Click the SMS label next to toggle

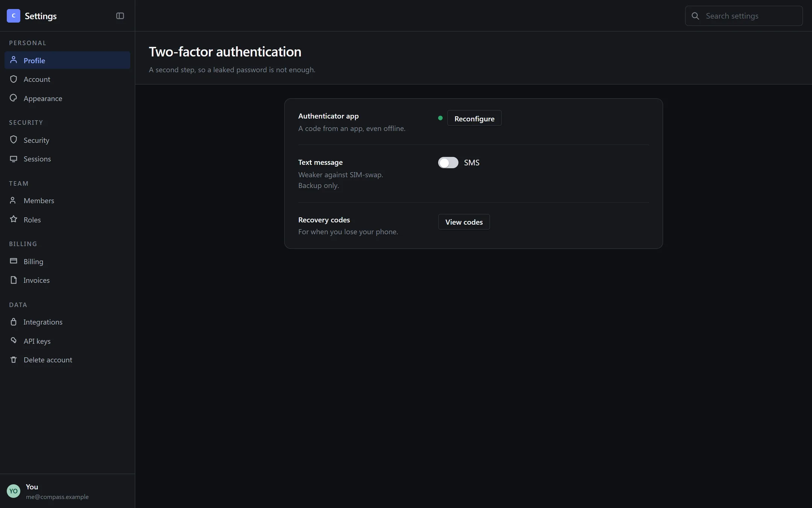[471, 163]
